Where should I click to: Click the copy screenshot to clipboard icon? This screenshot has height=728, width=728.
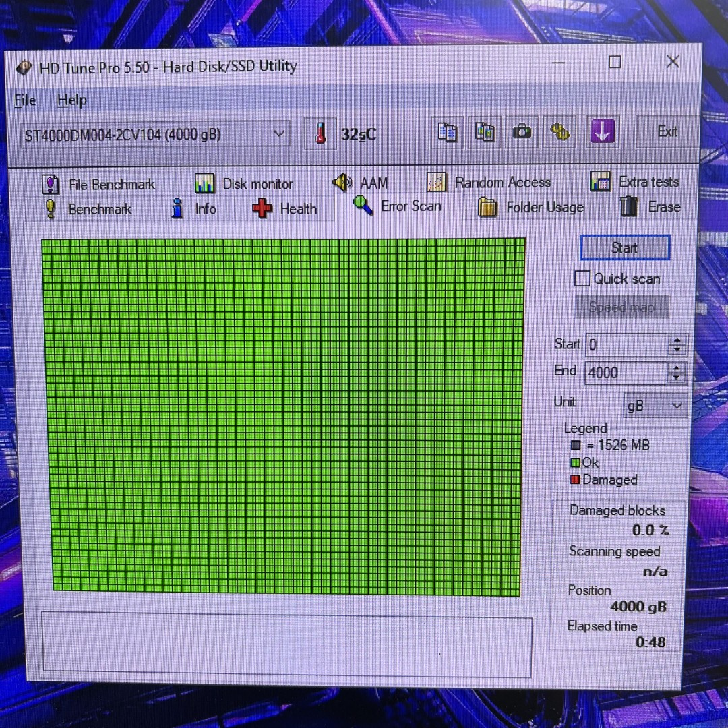(x=485, y=132)
